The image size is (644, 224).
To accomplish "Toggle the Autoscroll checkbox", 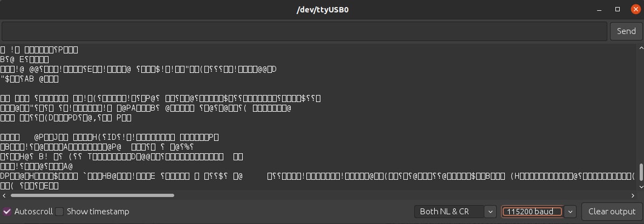I will 7,212.
